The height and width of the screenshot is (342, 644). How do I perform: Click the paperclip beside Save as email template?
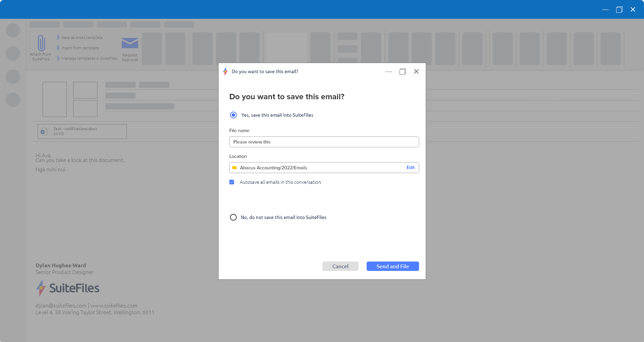click(x=58, y=37)
